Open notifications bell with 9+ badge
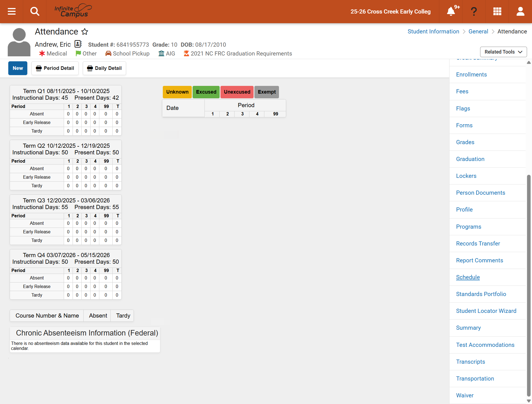This screenshot has height=404, width=532. [x=452, y=11]
